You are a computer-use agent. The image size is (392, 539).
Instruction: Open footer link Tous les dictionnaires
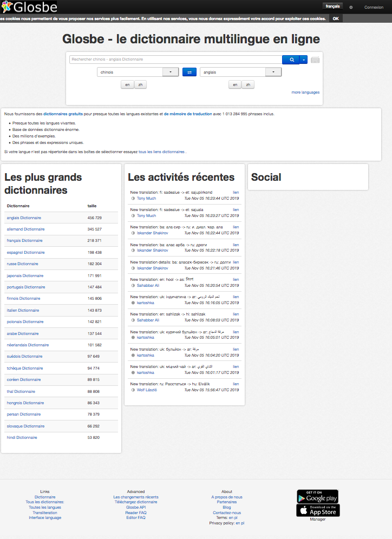click(45, 502)
